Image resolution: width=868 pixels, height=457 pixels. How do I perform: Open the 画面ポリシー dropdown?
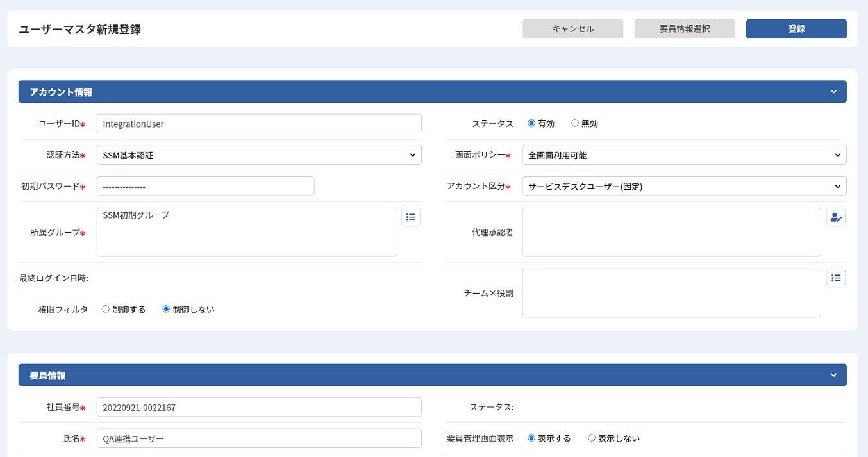[x=684, y=155]
